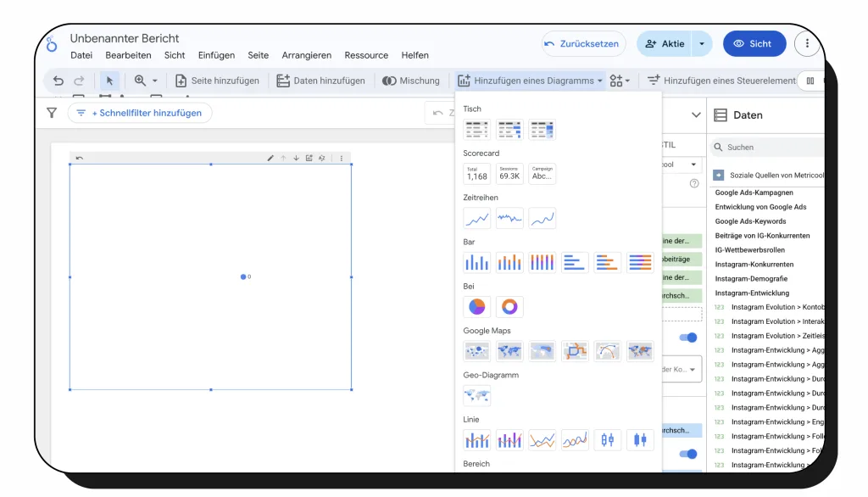Screen dimensions: 868x497
Task: Open the Arrangieren menu
Action: 306,55
